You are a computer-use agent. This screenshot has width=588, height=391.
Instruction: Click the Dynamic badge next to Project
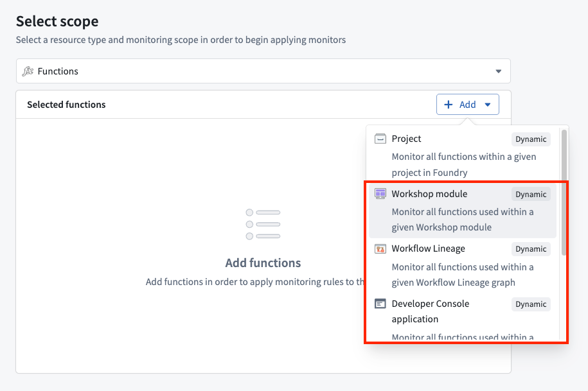(x=531, y=139)
